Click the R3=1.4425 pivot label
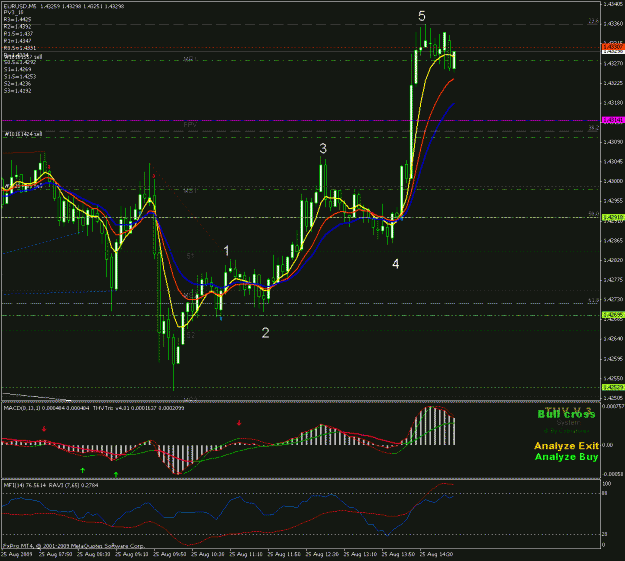Screen dimensions: 625x561 pos(17,19)
